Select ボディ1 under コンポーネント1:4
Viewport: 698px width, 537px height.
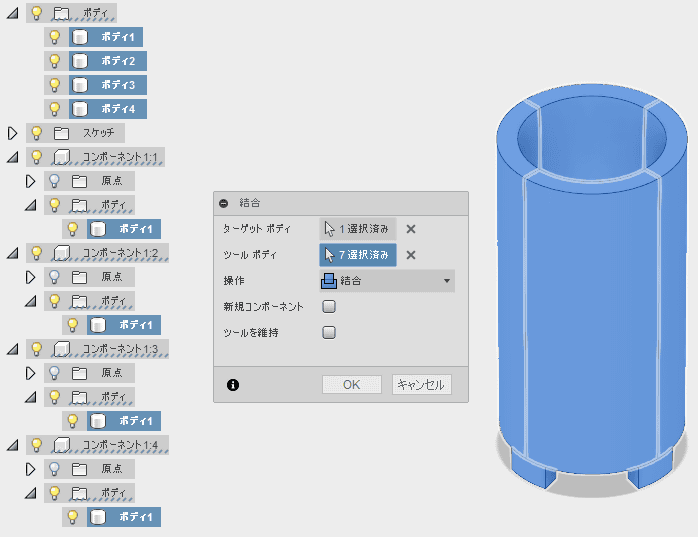(x=124, y=517)
